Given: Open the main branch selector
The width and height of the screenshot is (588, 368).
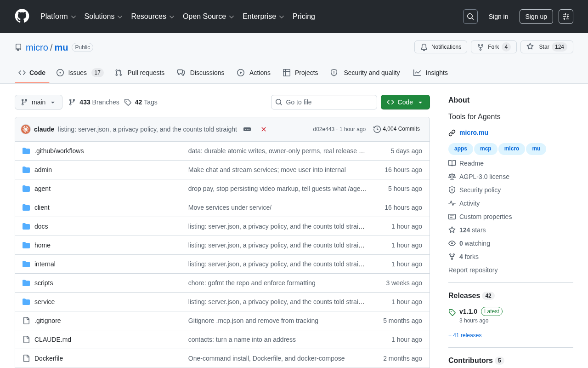Looking at the screenshot, I should click(39, 102).
